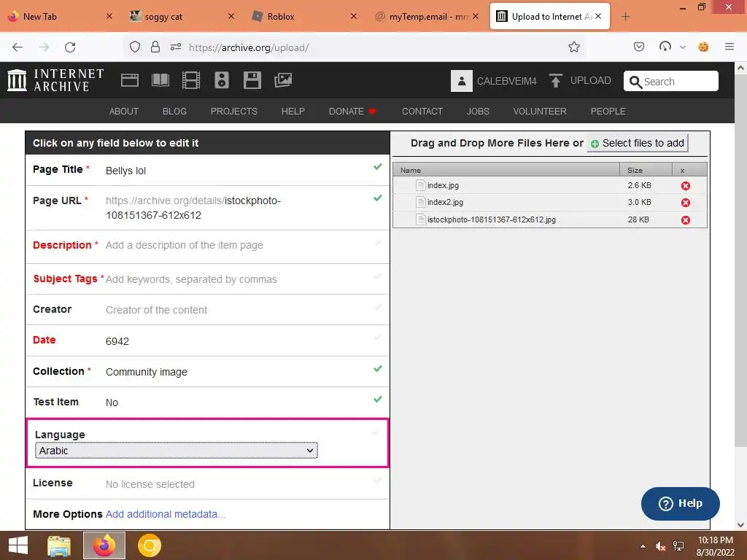Expand the Language dropdown showing Arabic

[x=177, y=451]
